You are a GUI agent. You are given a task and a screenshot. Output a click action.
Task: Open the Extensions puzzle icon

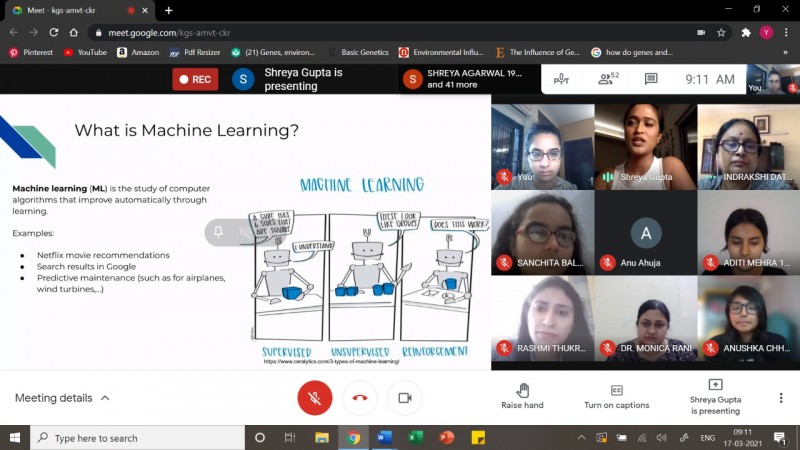pos(746,33)
